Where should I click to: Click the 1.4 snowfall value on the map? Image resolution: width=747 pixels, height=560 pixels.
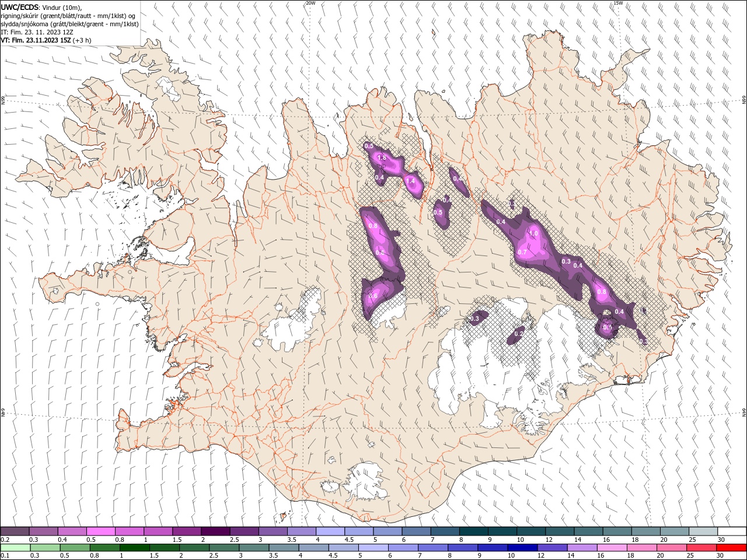point(410,181)
